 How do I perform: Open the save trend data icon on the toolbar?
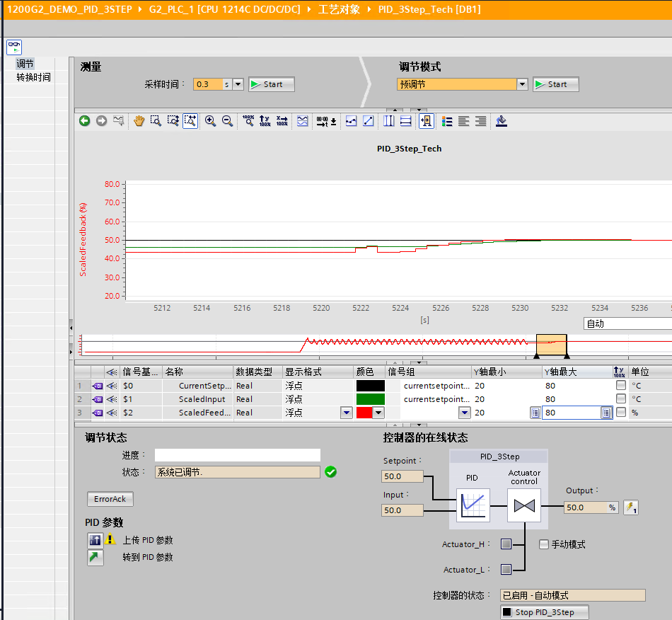[x=501, y=121]
